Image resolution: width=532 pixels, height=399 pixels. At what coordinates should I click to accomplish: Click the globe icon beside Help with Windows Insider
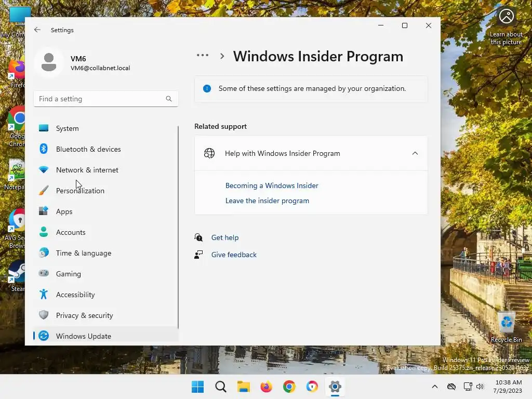[209, 153]
